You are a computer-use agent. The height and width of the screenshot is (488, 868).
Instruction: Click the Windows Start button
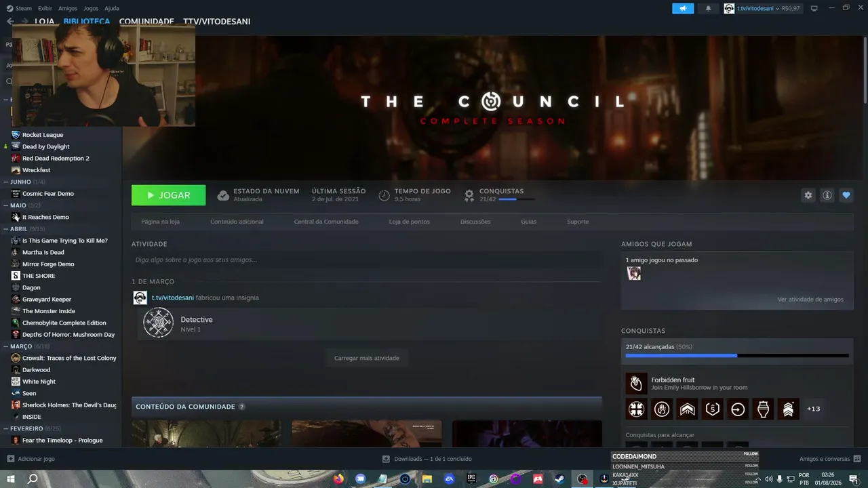tap(11, 479)
